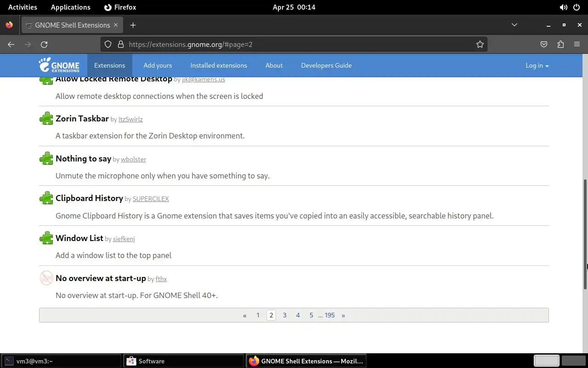Open the Nothing to say extension
Screen dimensions: 588x368
coord(83,159)
